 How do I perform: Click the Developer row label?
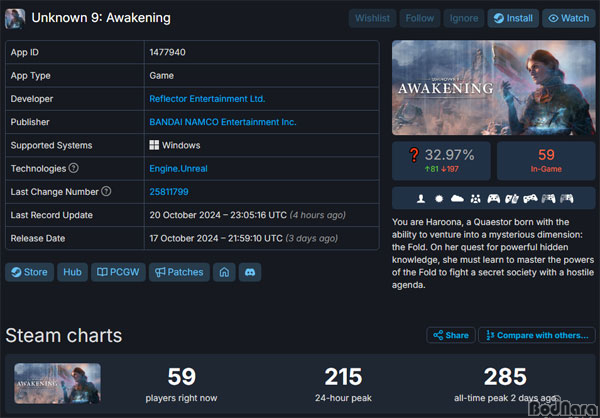coord(32,99)
